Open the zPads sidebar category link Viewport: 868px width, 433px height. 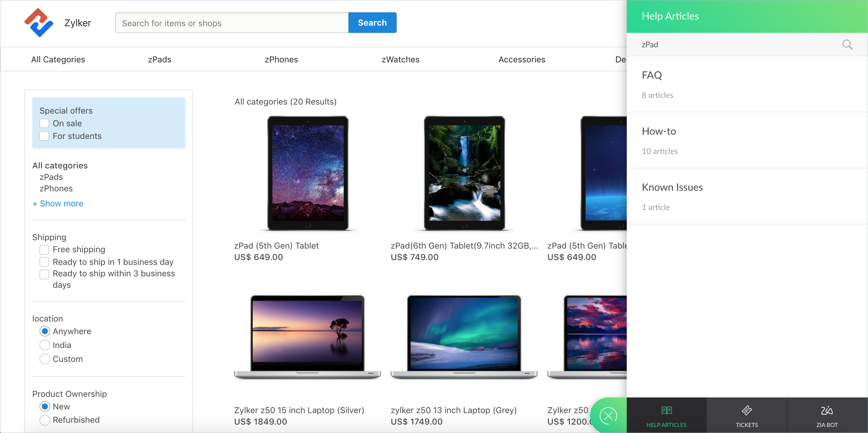51,177
